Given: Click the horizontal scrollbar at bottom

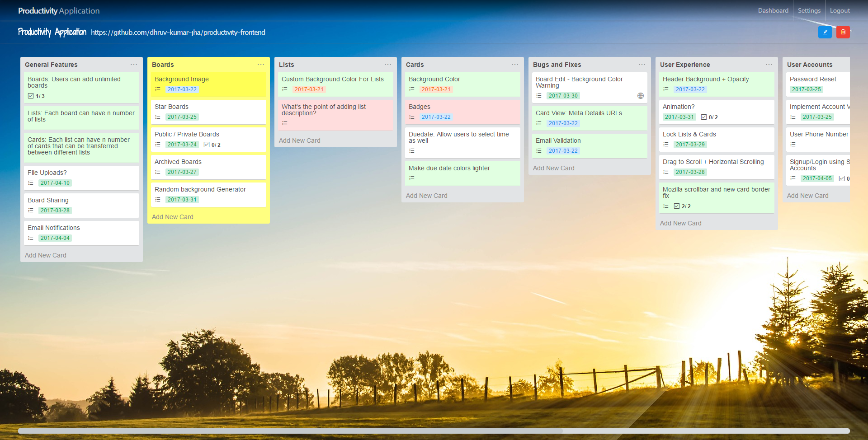Looking at the screenshot, I should tap(434, 431).
